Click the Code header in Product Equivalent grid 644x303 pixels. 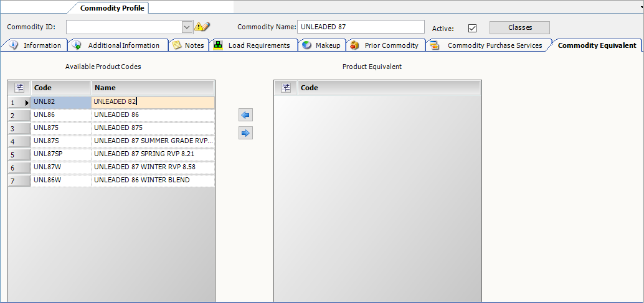pyautogui.click(x=389, y=88)
